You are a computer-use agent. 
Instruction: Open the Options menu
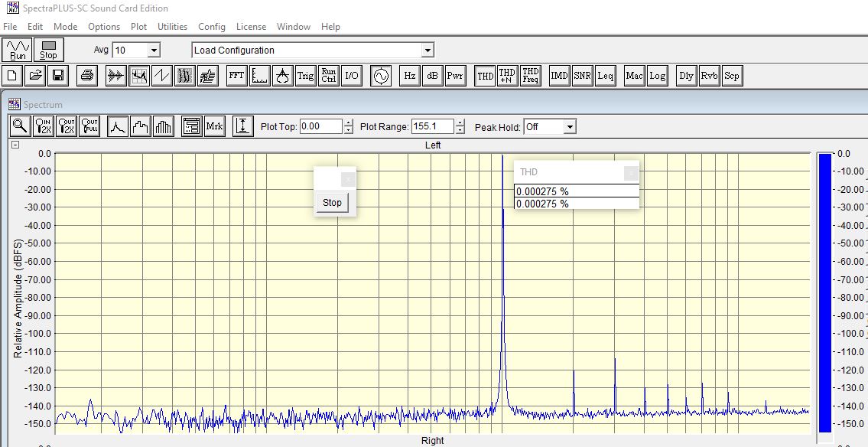tap(104, 27)
